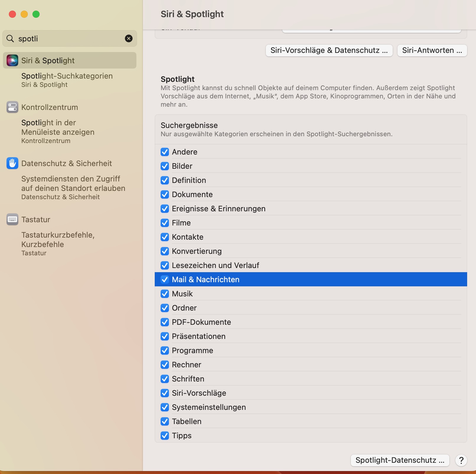
Task: Uncheck the Musik checkbox
Action: (x=165, y=294)
